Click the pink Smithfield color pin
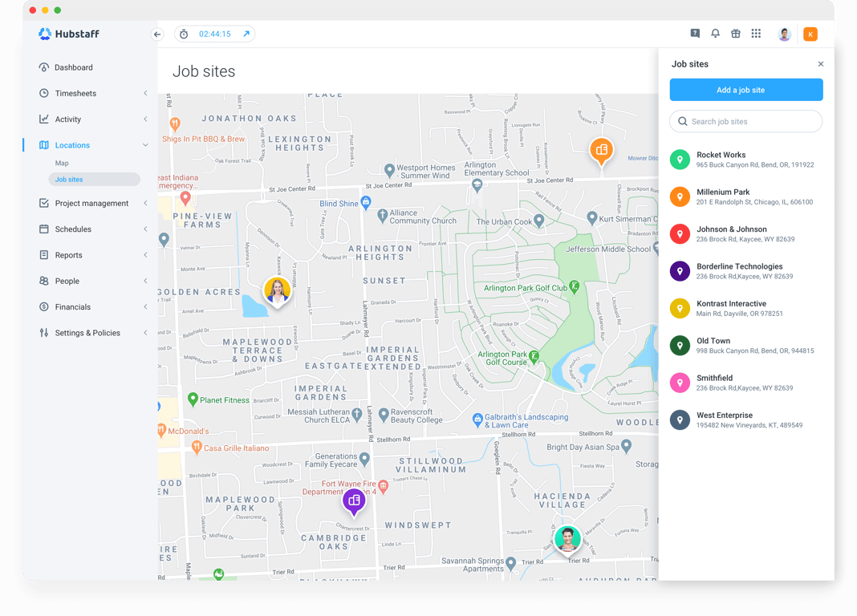 click(x=680, y=383)
